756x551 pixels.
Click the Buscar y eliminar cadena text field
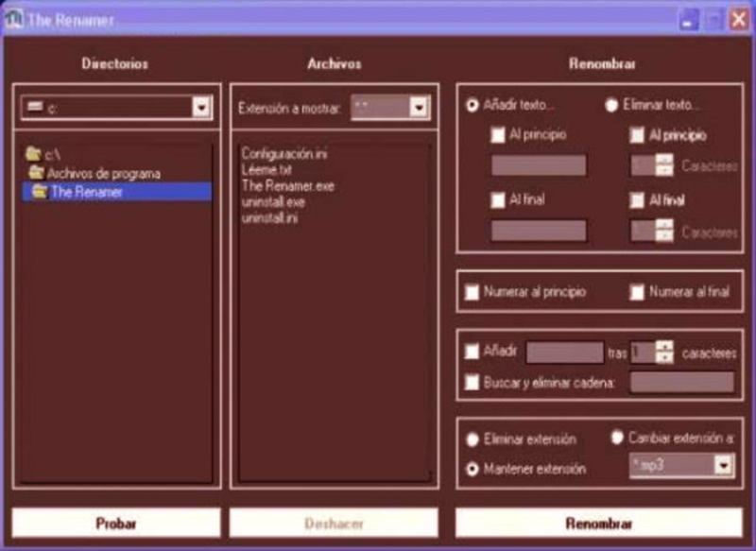(x=682, y=382)
